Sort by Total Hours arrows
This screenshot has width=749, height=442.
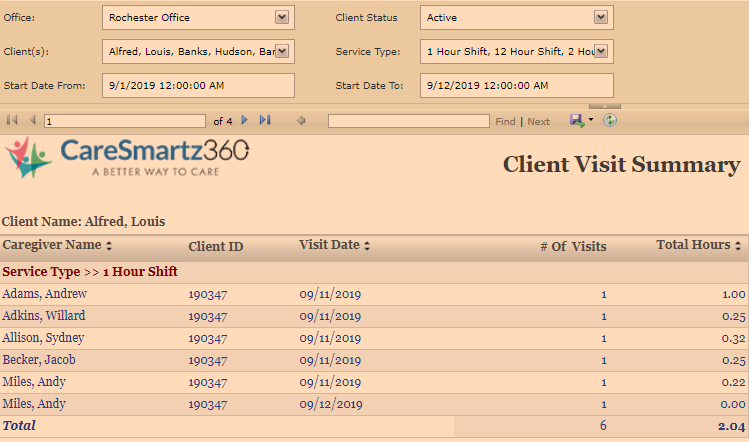coord(738,246)
